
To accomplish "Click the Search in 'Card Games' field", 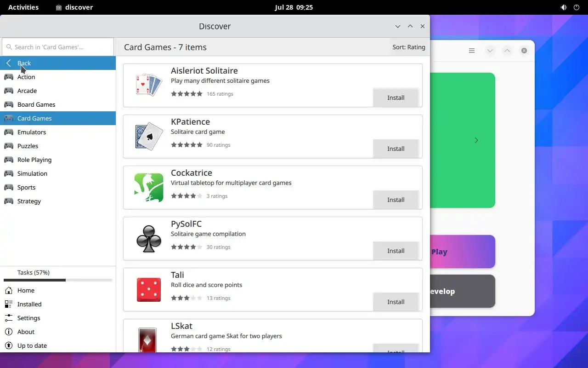I will (58, 47).
